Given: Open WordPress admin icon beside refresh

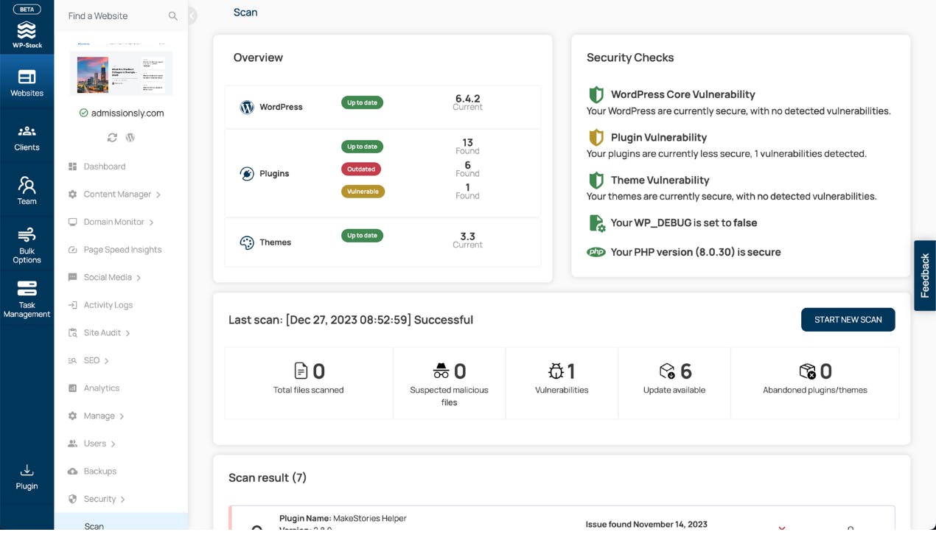Looking at the screenshot, I should (x=130, y=138).
